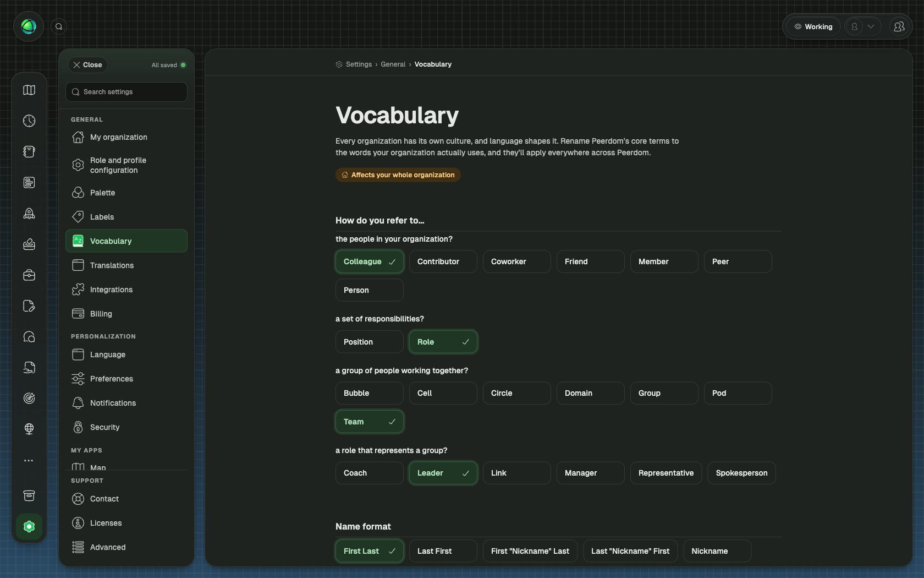Open the Map icon in left rail
Viewport: 924px width, 578px height.
point(29,90)
